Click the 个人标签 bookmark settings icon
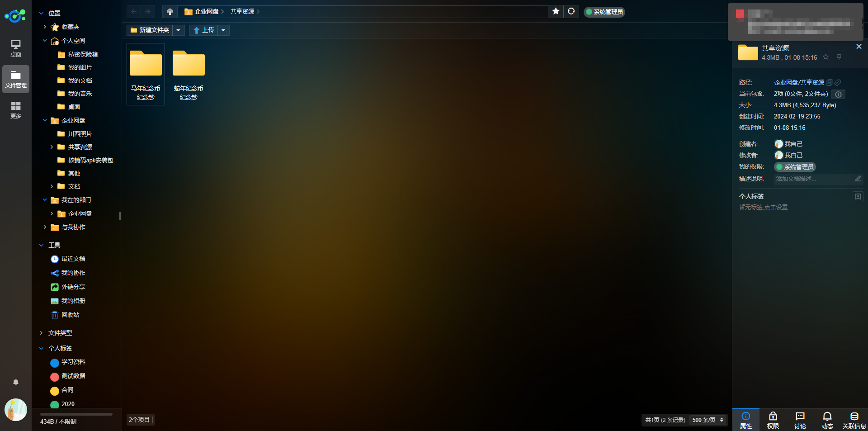 858,197
